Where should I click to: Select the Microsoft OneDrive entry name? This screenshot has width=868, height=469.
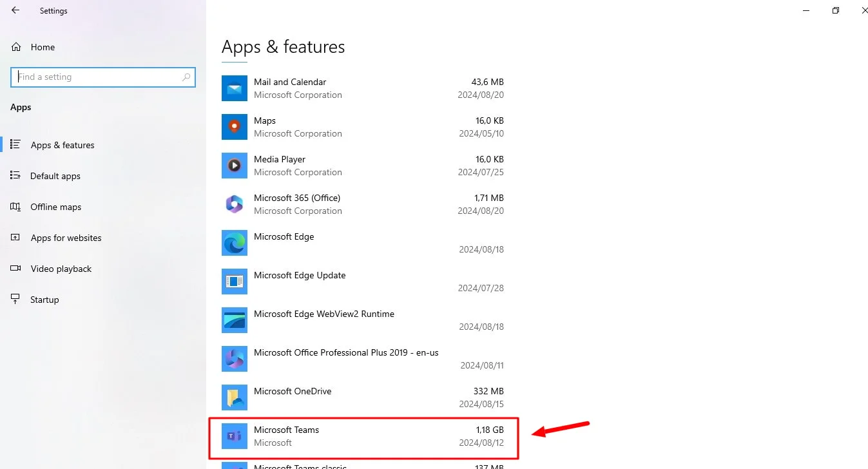(293, 391)
